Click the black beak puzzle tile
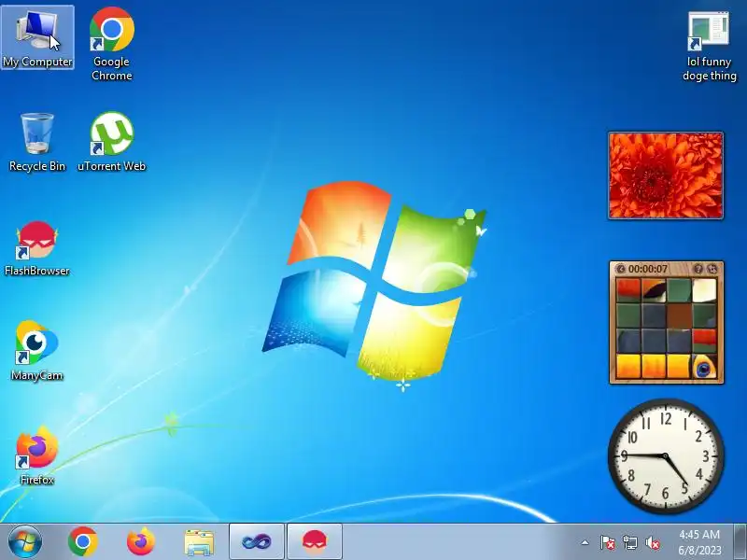The image size is (747, 560). click(654, 290)
